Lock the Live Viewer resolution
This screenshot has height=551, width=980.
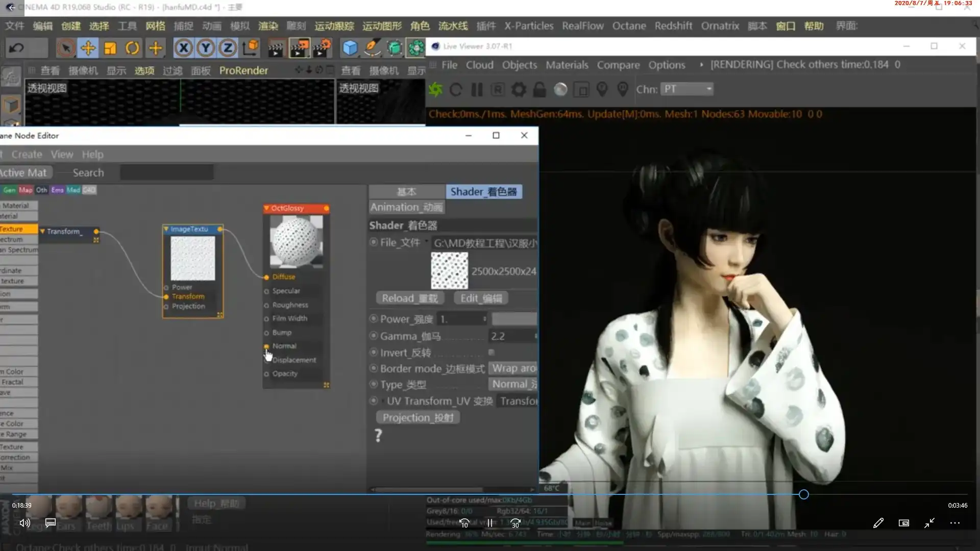(540, 89)
